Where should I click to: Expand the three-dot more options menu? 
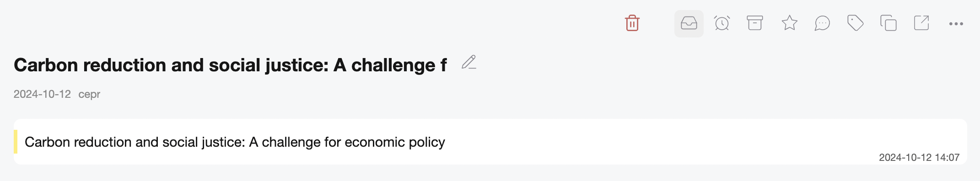coord(956,24)
